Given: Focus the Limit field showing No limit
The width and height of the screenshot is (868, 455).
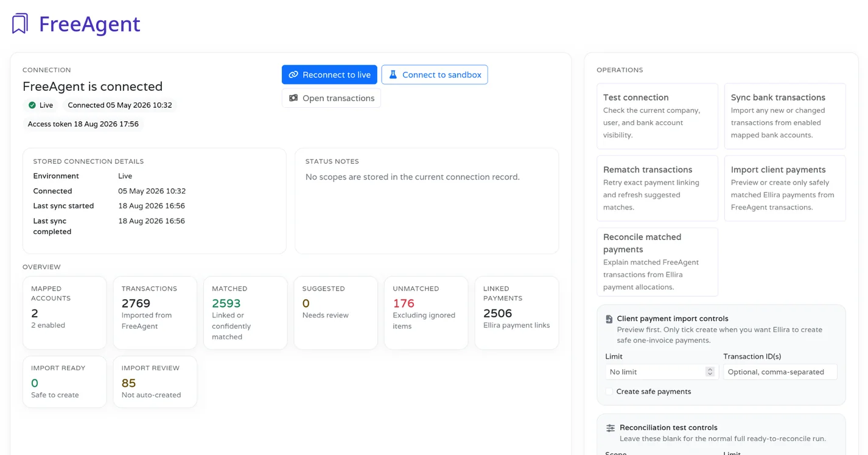Looking at the screenshot, I should (662, 372).
